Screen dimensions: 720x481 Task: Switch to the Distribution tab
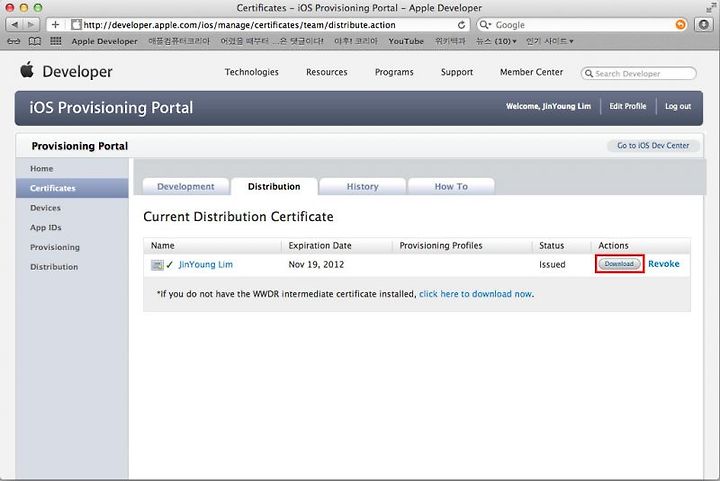point(274,186)
